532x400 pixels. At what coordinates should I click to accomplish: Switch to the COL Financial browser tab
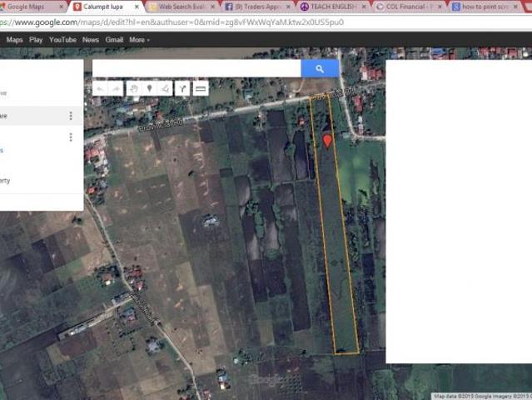tap(409, 7)
